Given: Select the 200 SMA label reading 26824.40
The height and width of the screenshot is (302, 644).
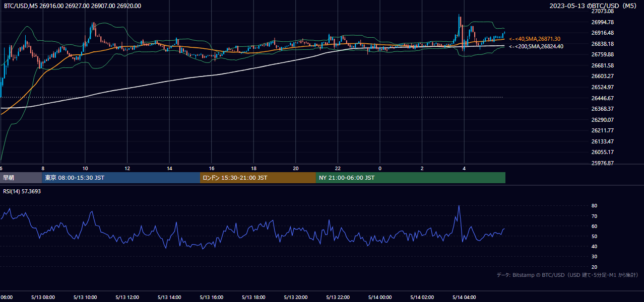Looking at the screenshot, I should tap(536, 46).
